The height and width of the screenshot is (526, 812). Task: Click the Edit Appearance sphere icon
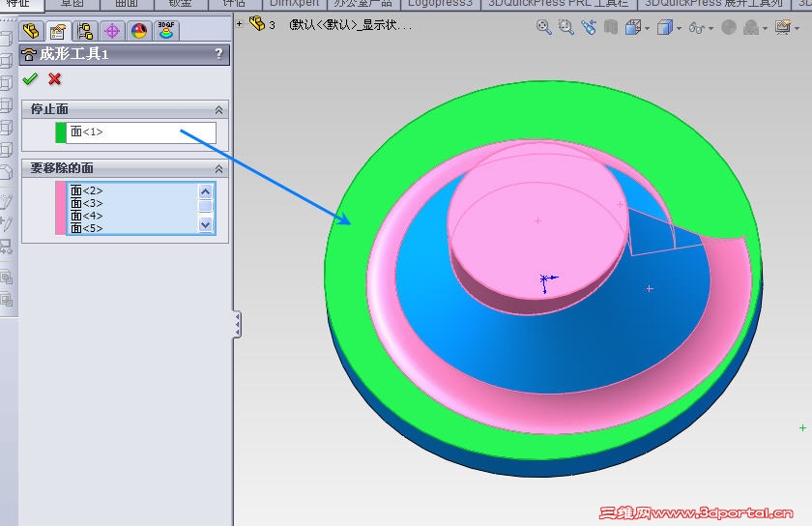click(x=729, y=27)
